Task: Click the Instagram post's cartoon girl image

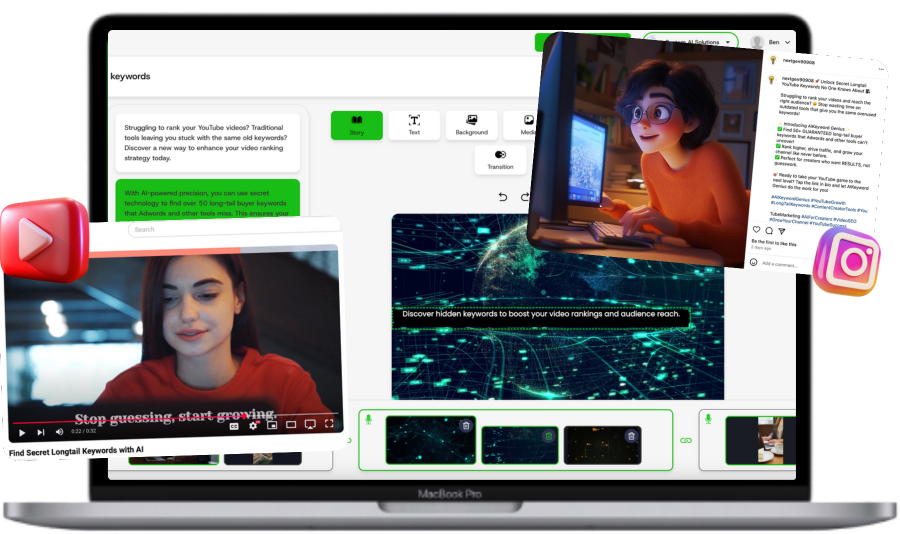Action: pyautogui.click(x=643, y=149)
